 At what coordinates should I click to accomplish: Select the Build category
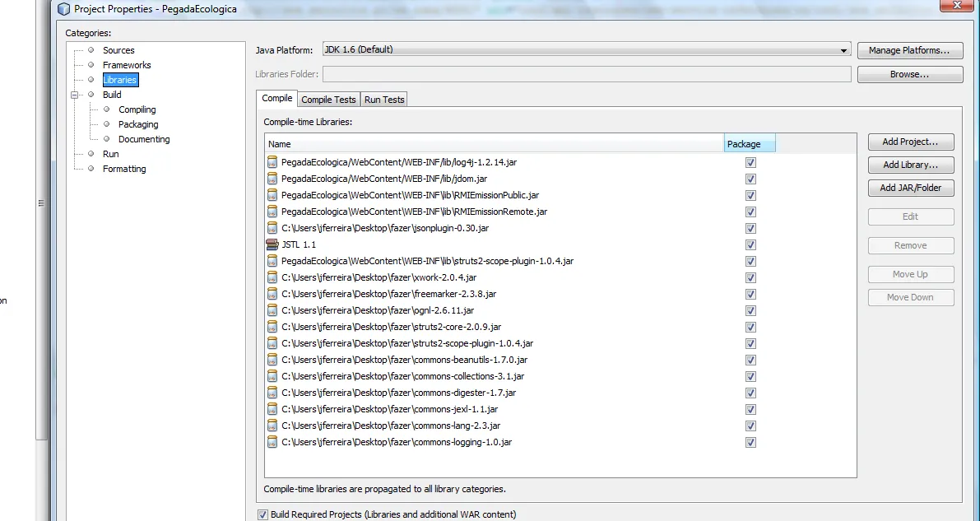pyautogui.click(x=112, y=95)
